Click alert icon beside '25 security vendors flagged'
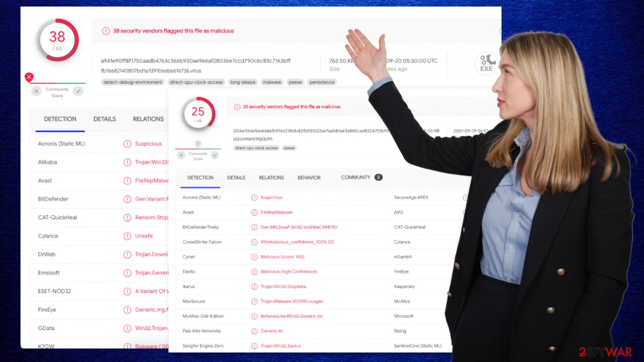 pos(237,107)
